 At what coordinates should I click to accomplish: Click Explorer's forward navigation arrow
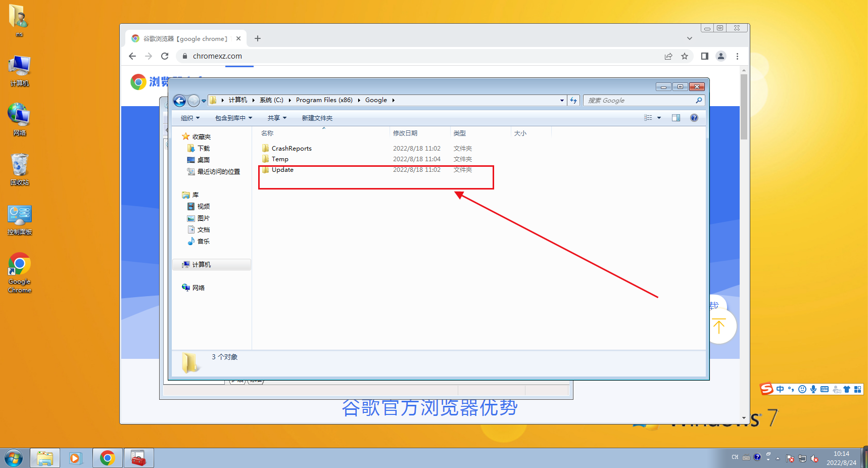[194, 101]
